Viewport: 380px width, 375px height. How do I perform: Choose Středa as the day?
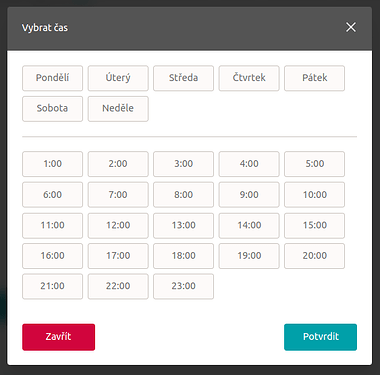[183, 78]
